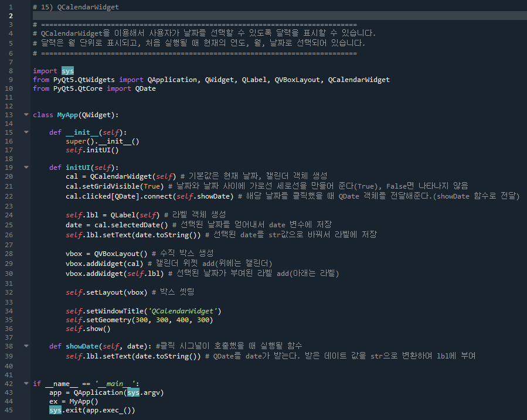The image size is (527, 420).
Task: Click 'self.setLayout(vbox)' statement
Action: point(107,292)
